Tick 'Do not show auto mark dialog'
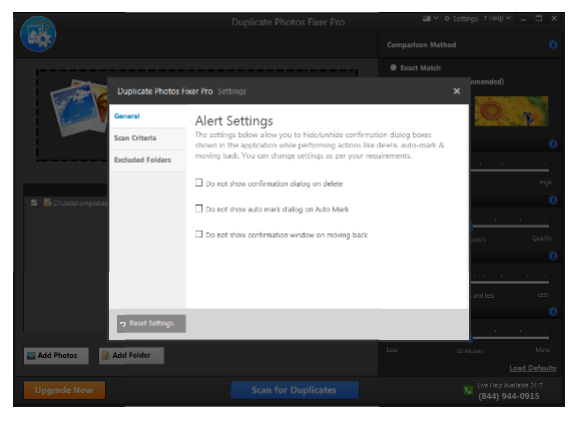This screenshot has height=435, width=579. pos(199,209)
